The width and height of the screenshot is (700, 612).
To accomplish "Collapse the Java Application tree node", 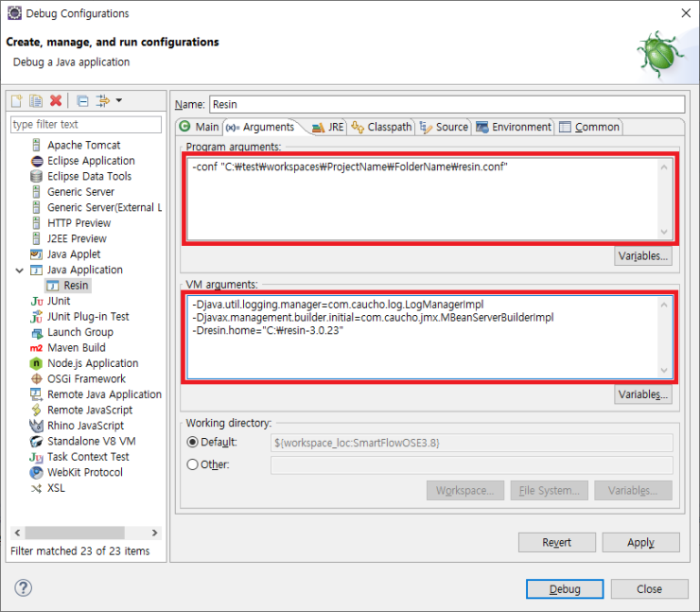I will pyautogui.click(x=19, y=271).
